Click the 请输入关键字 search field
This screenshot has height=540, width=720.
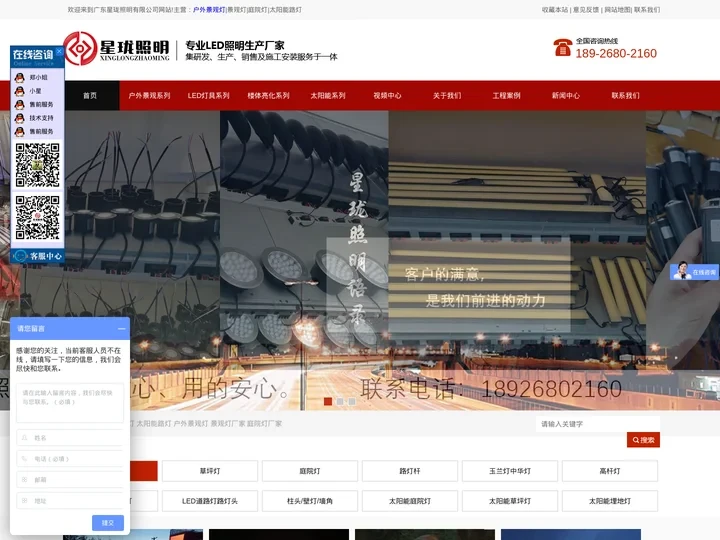pyautogui.click(x=597, y=424)
